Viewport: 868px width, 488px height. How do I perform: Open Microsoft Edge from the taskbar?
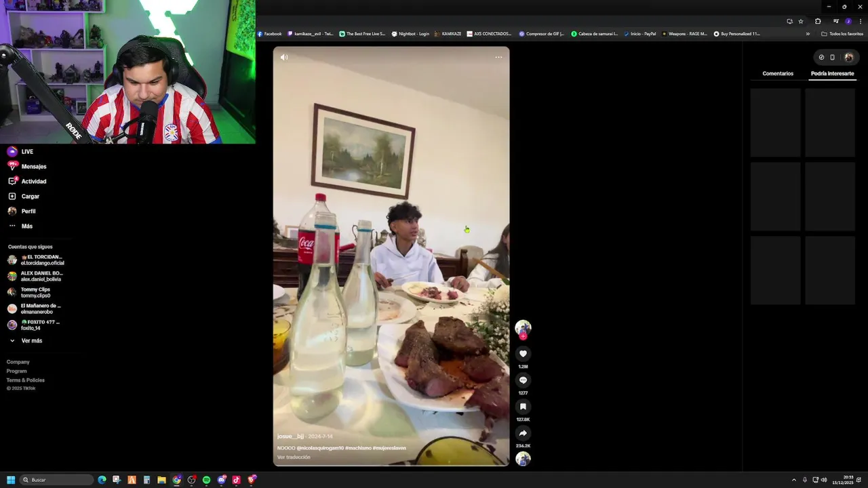click(x=102, y=480)
